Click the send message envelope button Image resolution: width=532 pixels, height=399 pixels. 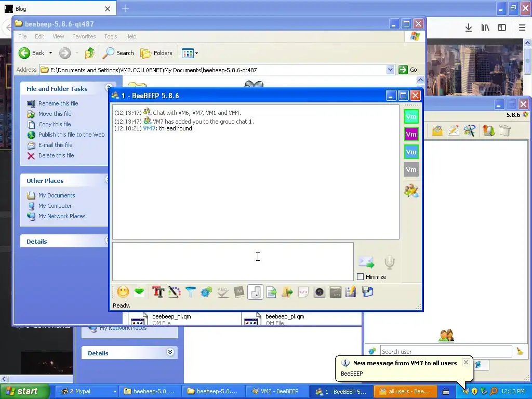click(366, 262)
